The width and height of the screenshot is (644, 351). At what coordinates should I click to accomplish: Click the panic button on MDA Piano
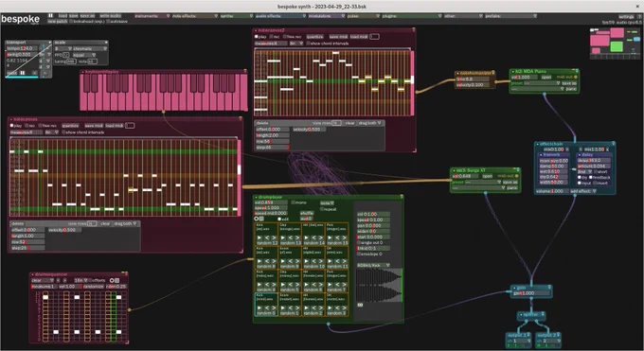pos(571,89)
